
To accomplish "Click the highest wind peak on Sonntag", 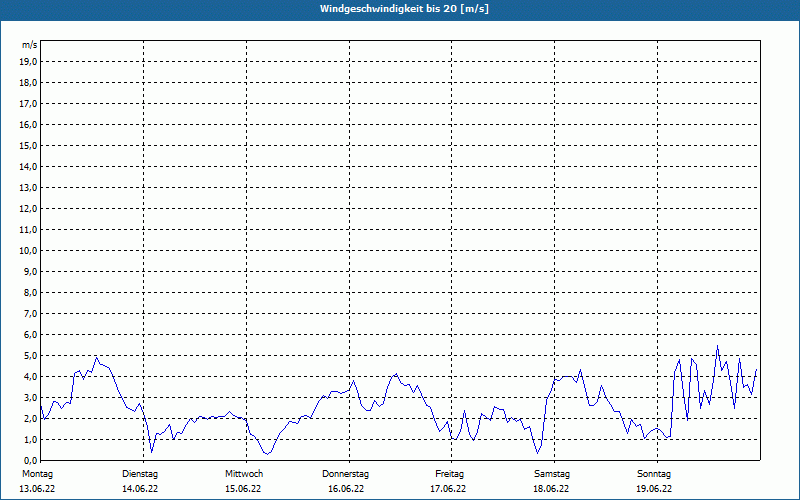I will pyautogui.click(x=717, y=346).
